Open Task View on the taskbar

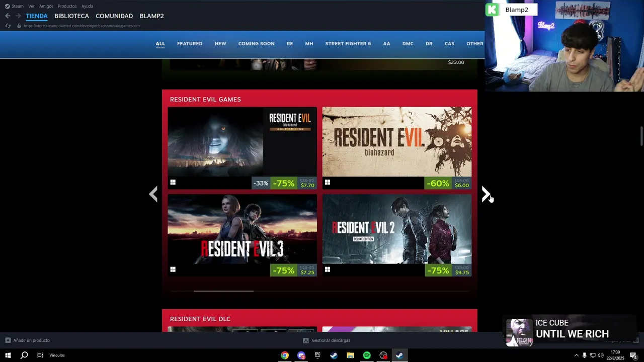[40, 355]
